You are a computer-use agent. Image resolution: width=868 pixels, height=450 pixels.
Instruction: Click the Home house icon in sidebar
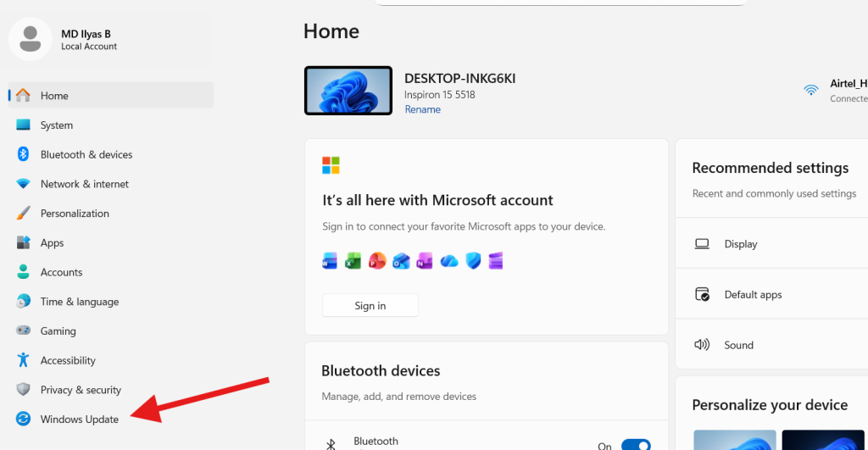point(23,95)
